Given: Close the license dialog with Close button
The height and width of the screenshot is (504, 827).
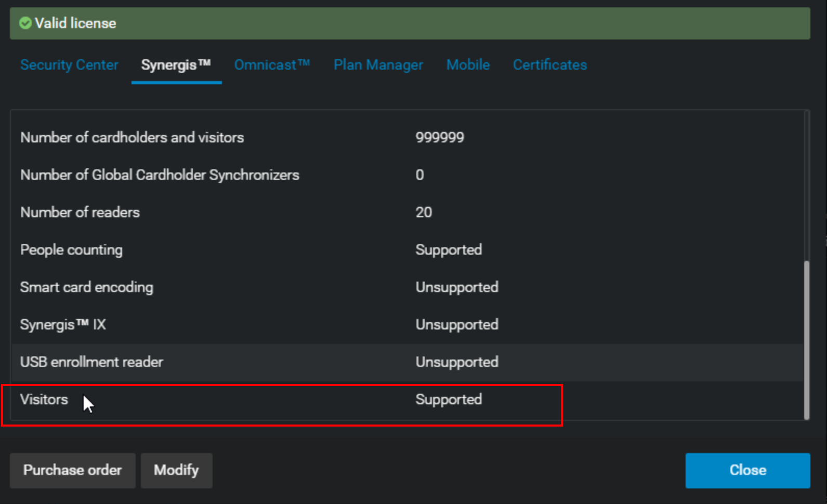Looking at the screenshot, I should (747, 470).
